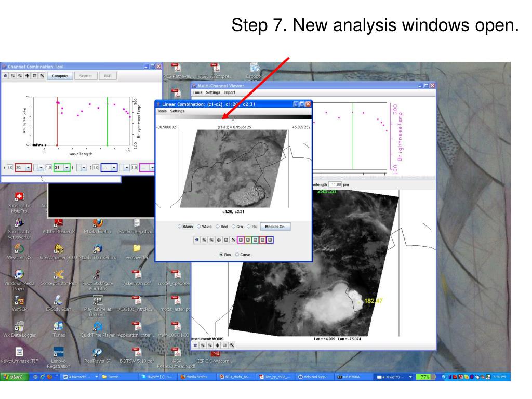Image resolution: width=532 pixels, height=399 pixels.
Task: Expand the Java(TM) taskbar group arrow
Action: click(410, 377)
